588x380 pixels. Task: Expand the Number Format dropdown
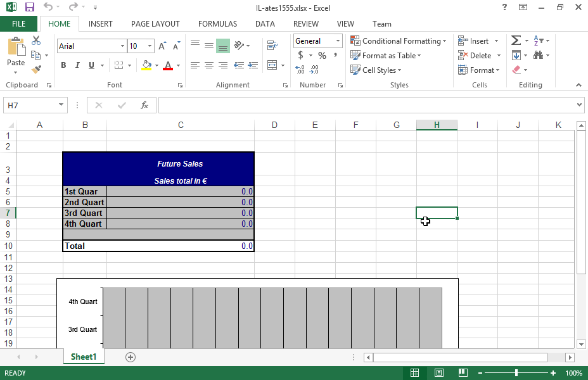[338, 41]
